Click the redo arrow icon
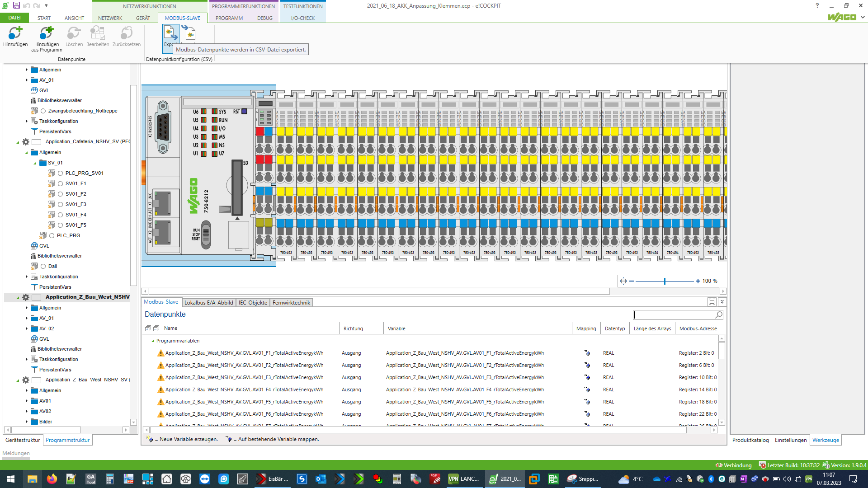Image resolution: width=868 pixels, height=488 pixels. 37,5
